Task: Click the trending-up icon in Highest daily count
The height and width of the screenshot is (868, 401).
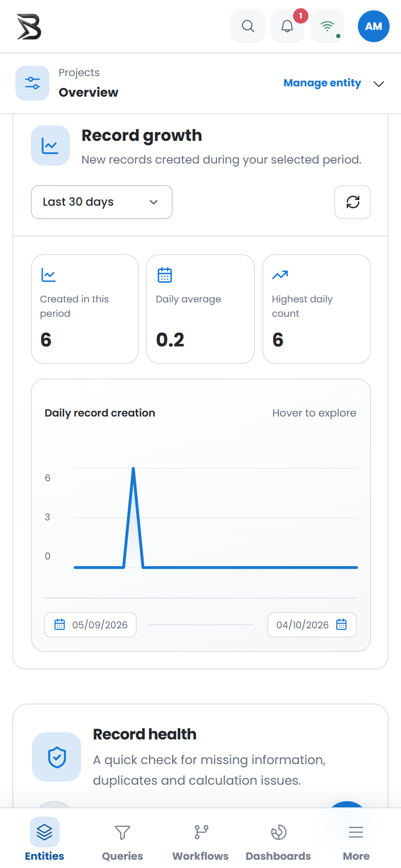Action: (280, 275)
